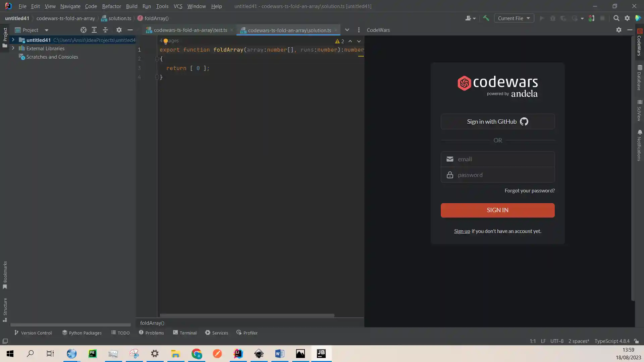Open Search Everywhere with the magnifier icon
644x362 pixels.
tap(616, 18)
